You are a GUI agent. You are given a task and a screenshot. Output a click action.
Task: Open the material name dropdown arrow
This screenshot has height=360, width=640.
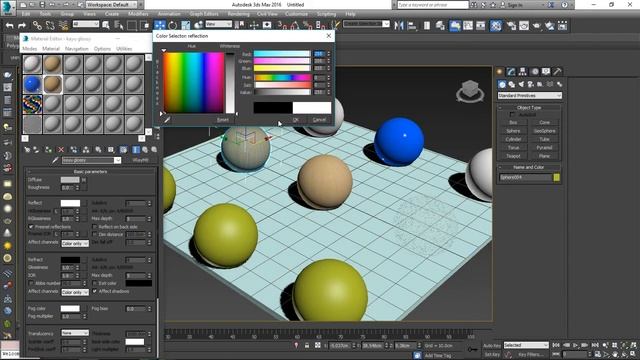pos(118,160)
